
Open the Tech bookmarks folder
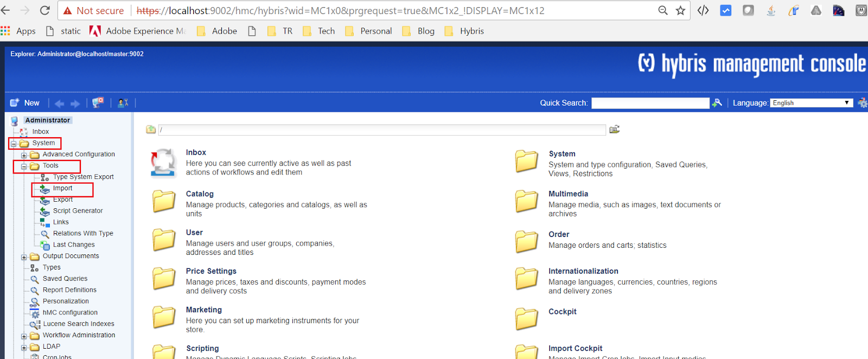pyautogui.click(x=319, y=31)
